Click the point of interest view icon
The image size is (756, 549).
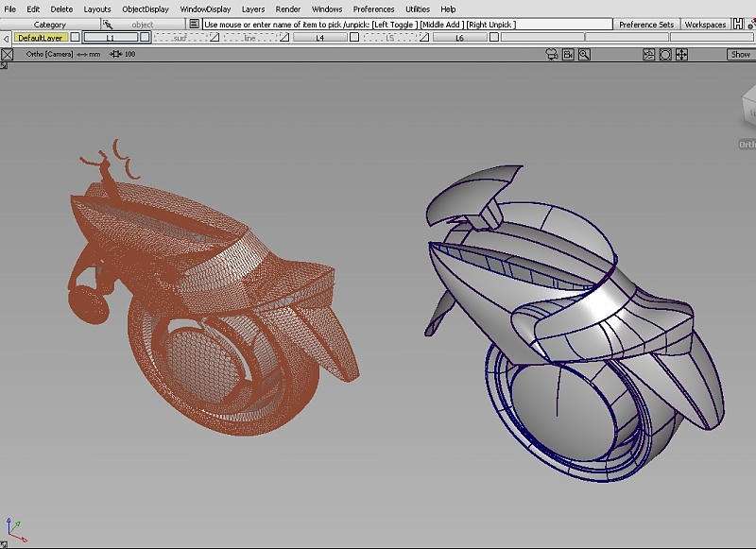point(649,55)
